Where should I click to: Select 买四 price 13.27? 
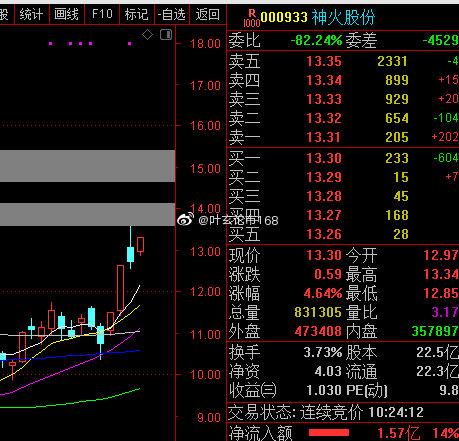[x=324, y=215]
